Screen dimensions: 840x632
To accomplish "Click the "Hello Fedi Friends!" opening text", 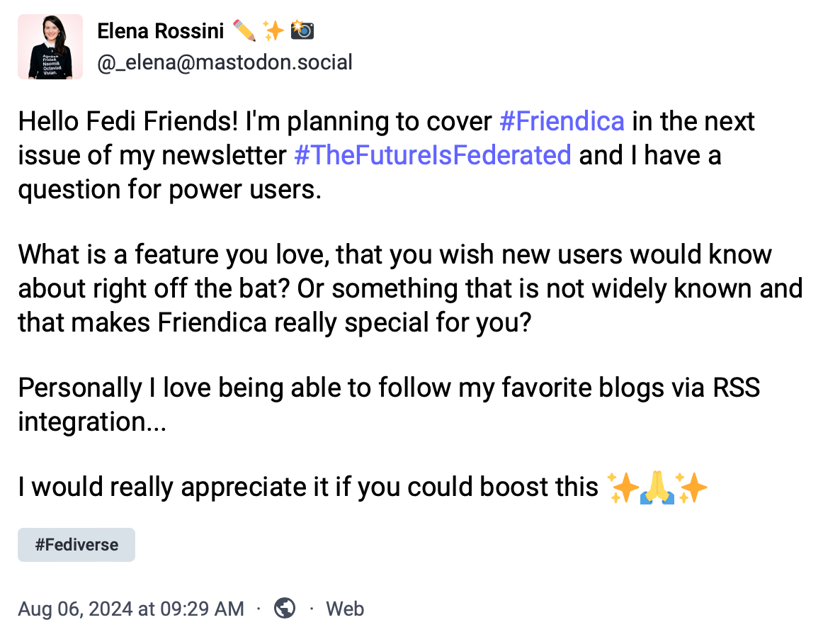I will coord(127,121).
